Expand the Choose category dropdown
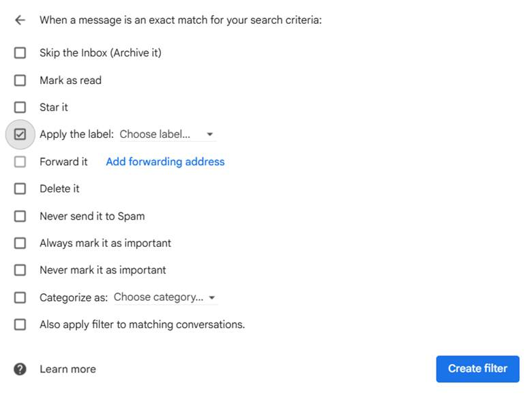 [159, 297]
